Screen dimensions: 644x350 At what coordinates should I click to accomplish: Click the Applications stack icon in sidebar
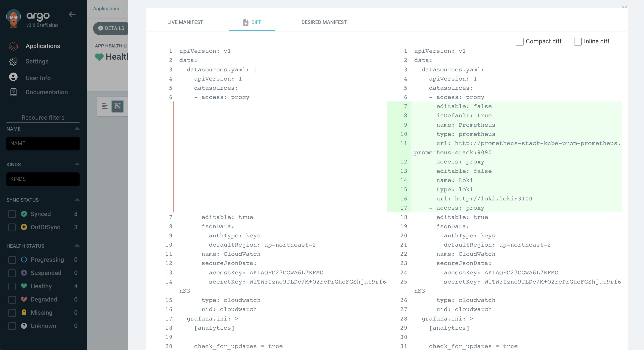(x=13, y=46)
